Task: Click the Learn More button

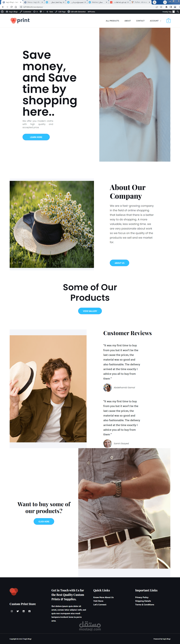Action: tap(36, 137)
